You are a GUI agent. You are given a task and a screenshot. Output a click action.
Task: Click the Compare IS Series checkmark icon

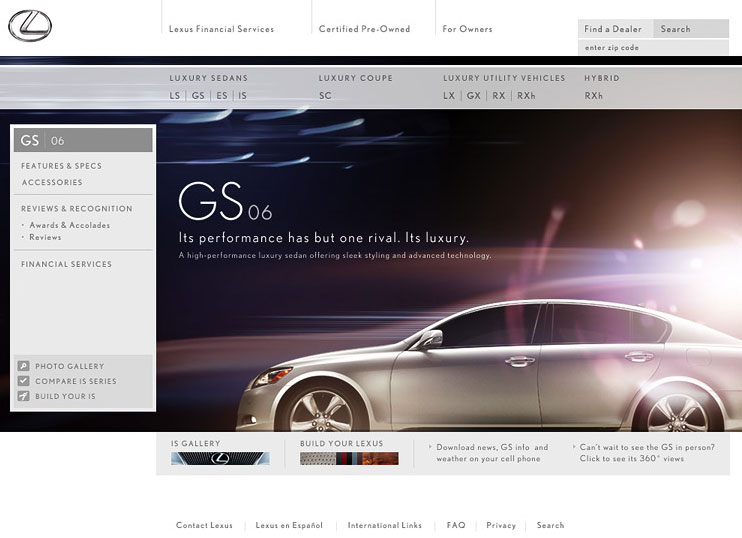click(x=23, y=381)
